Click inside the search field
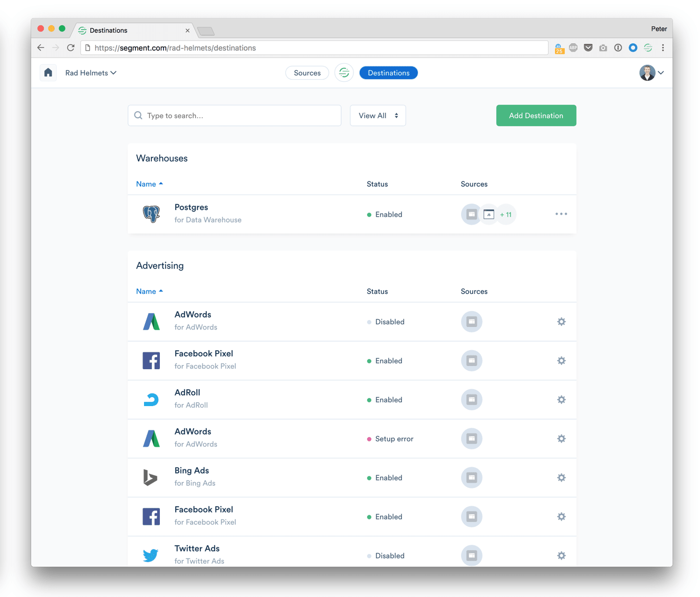This screenshot has height=597, width=700. [234, 115]
